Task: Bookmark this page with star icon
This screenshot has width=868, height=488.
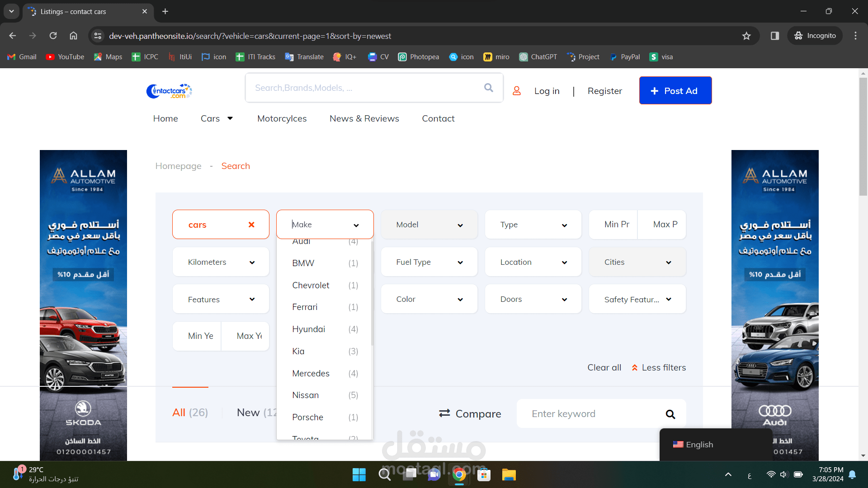Action: point(746,36)
